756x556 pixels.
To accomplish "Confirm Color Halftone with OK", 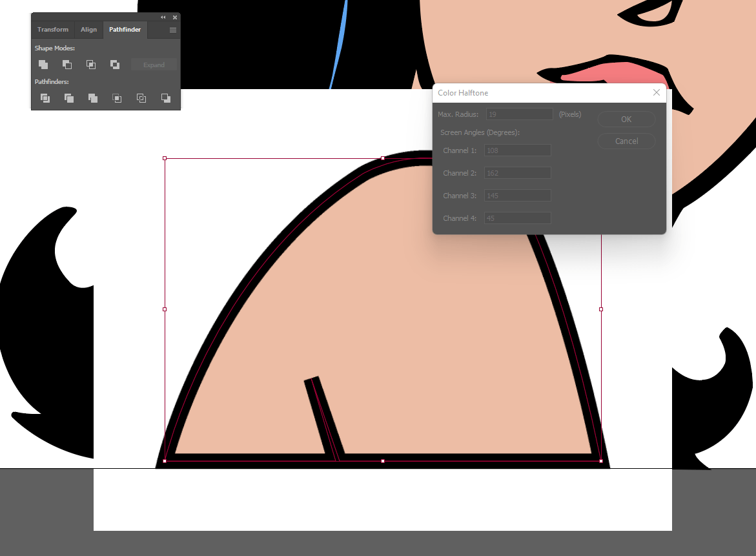I will pyautogui.click(x=626, y=119).
